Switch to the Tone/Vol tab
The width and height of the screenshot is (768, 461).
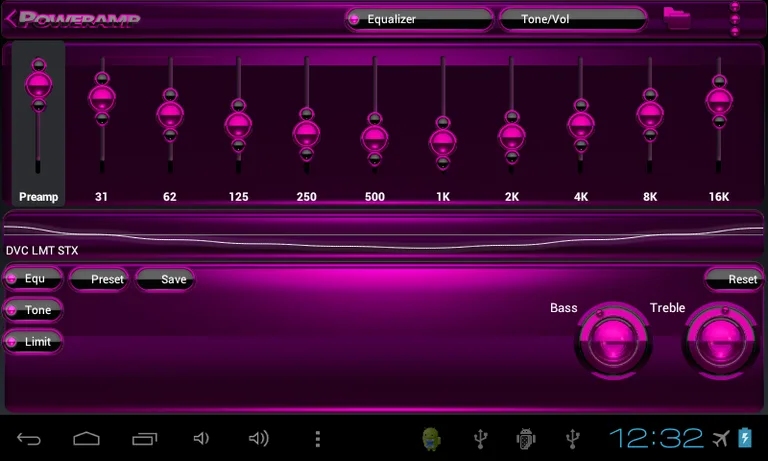pos(573,19)
